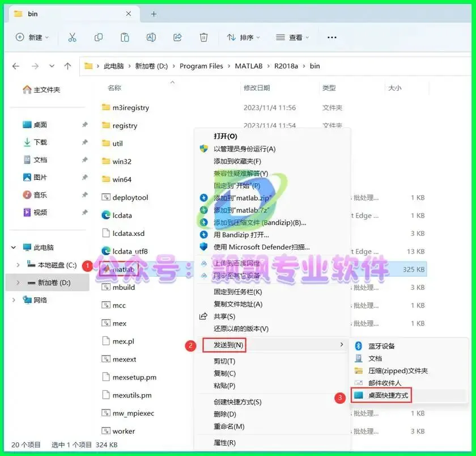Click the Copy icon in toolbar
476x456 pixels.
tap(99, 37)
